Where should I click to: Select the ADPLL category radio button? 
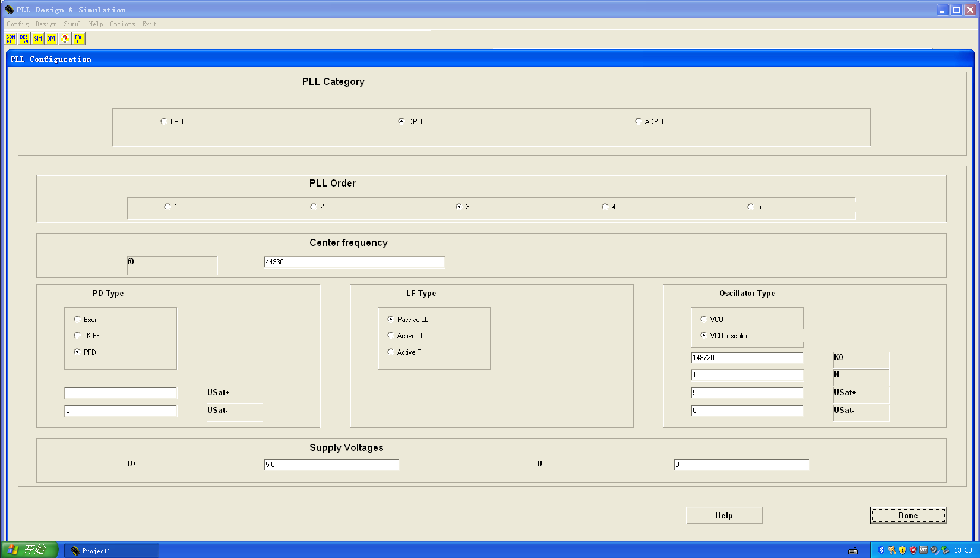click(638, 121)
